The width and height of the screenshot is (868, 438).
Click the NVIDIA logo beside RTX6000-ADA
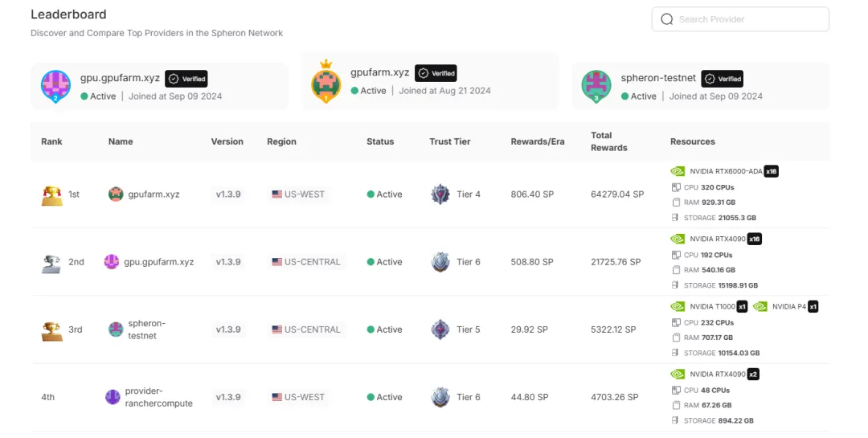tap(678, 171)
